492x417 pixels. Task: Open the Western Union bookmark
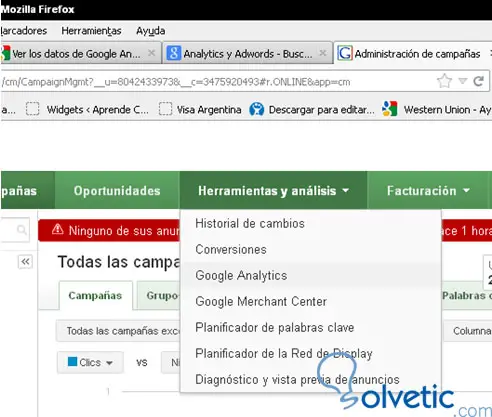click(437, 109)
